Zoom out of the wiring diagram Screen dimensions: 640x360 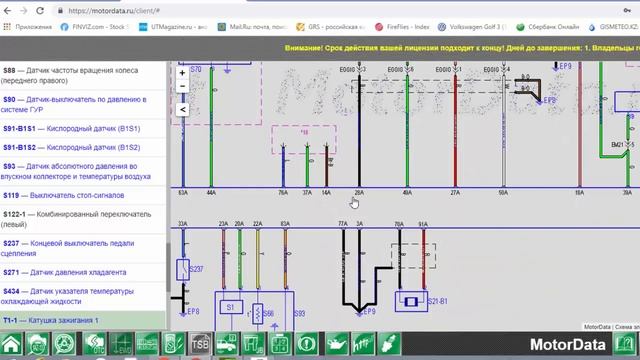click(x=182, y=86)
